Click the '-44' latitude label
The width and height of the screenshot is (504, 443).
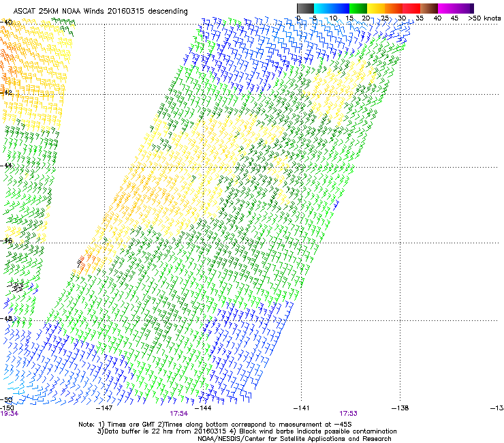(6, 166)
